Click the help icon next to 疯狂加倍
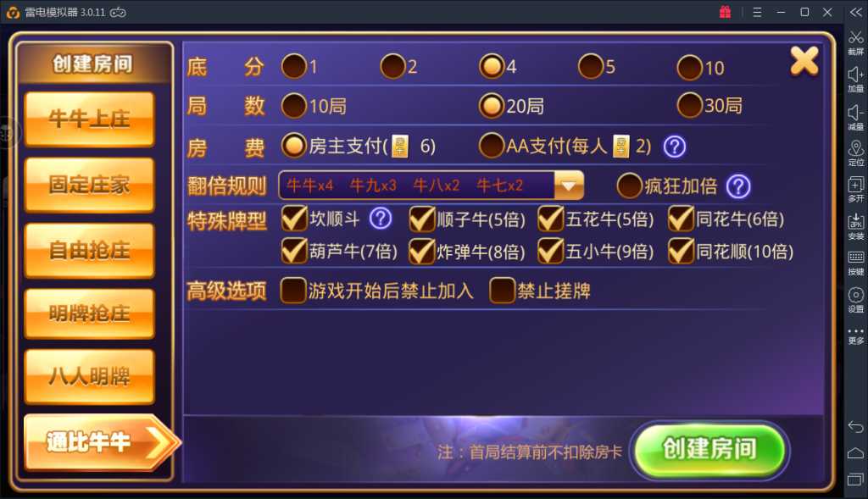This screenshot has height=499, width=868. (738, 187)
